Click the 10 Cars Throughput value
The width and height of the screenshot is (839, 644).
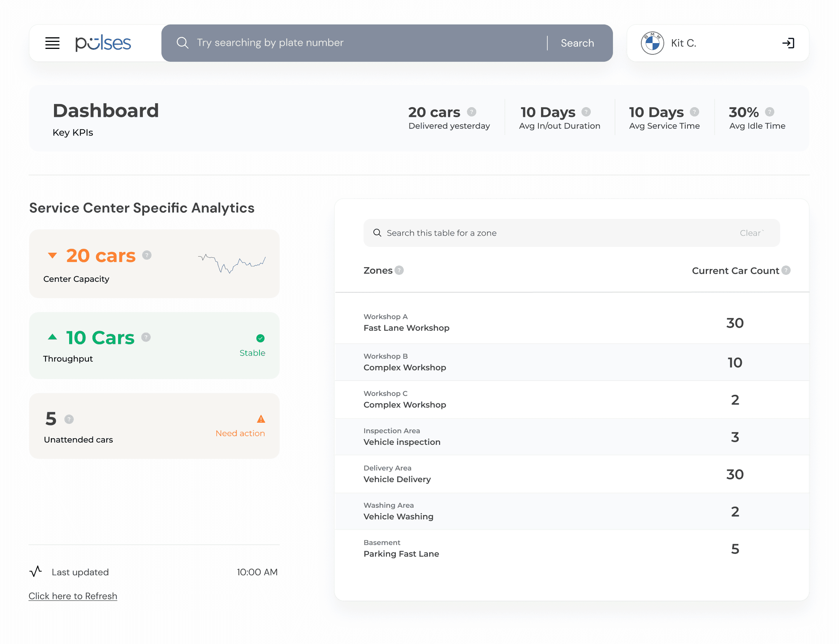(x=100, y=337)
